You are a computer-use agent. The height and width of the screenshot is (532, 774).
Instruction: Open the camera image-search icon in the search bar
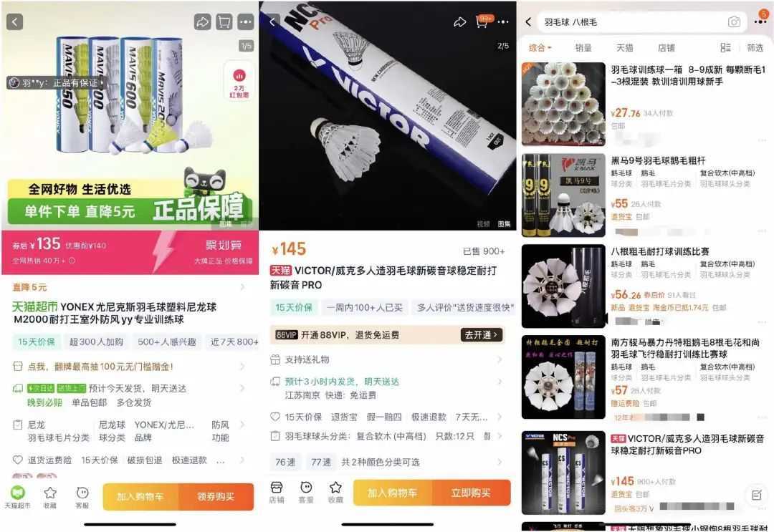pyautogui.click(x=734, y=21)
